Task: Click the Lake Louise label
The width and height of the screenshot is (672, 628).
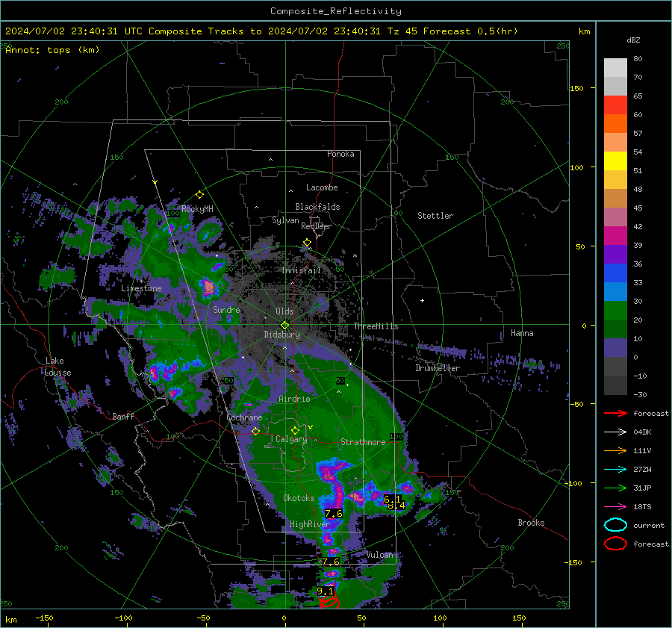Action: coord(57,367)
